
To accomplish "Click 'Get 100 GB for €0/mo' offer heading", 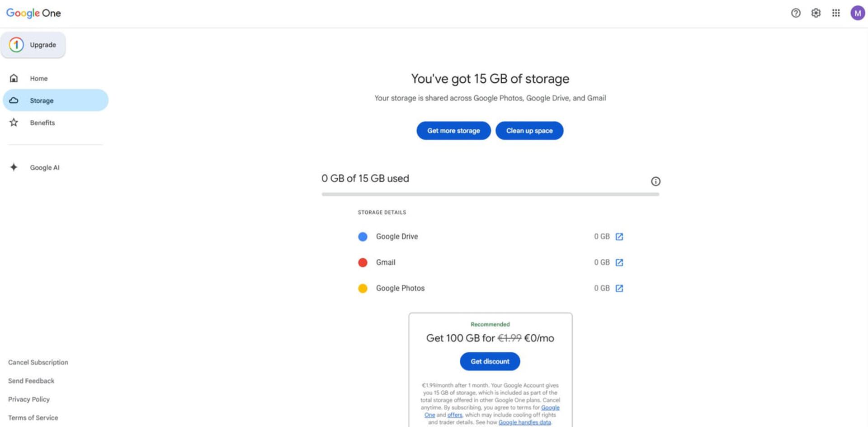I will point(490,338).
